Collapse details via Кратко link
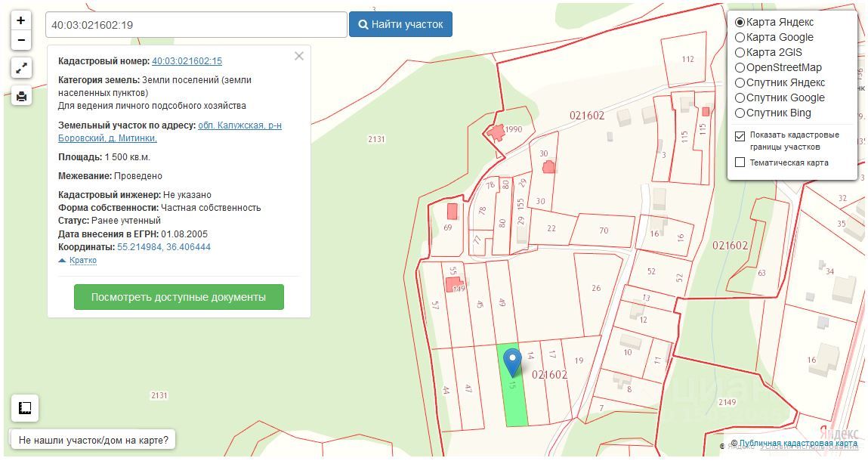868x461 pixels. coord(83,261)
